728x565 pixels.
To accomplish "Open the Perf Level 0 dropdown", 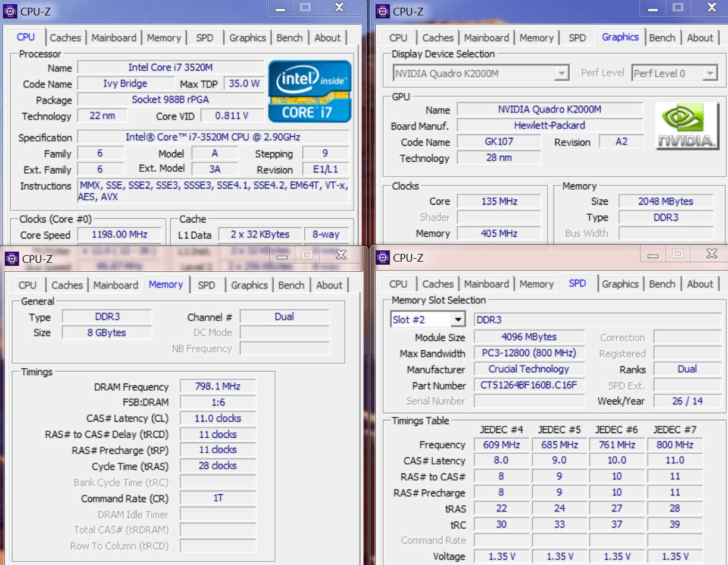I will point(674,73).
